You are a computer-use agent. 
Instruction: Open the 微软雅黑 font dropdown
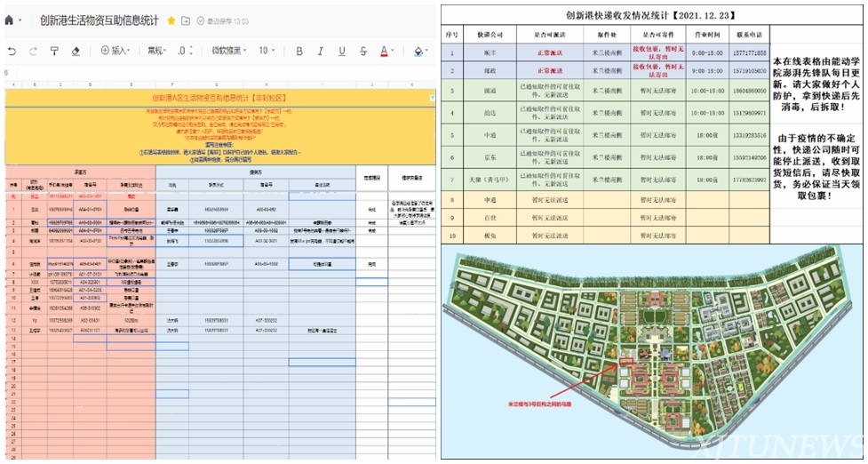coord(229,51)
